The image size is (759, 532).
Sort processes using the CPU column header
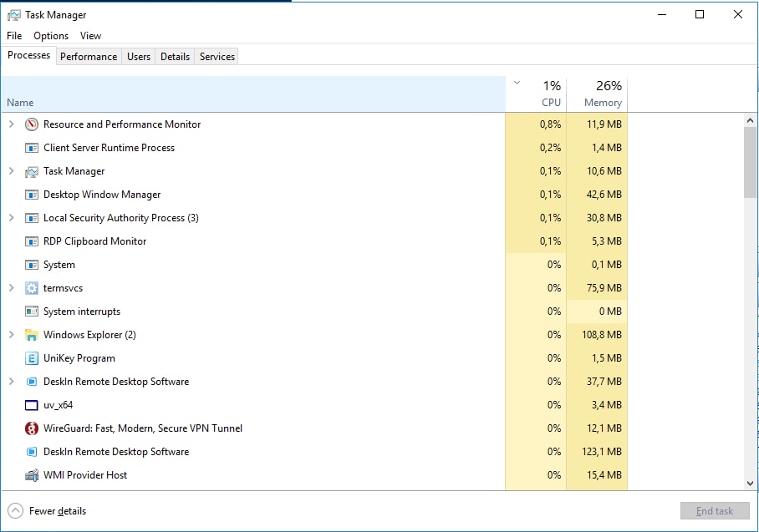[550, 92]
